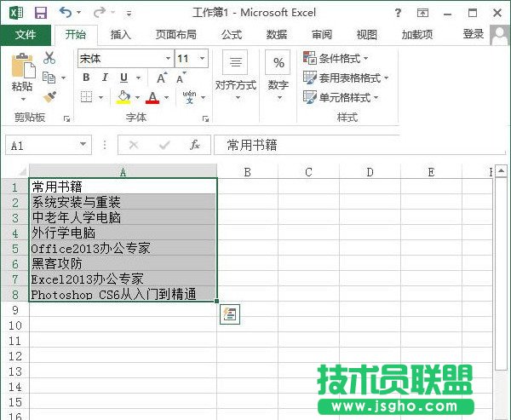This screenshot has height=420, width=511.
Task: Open Font dialog launcher
Action: (x=205, y=118)
